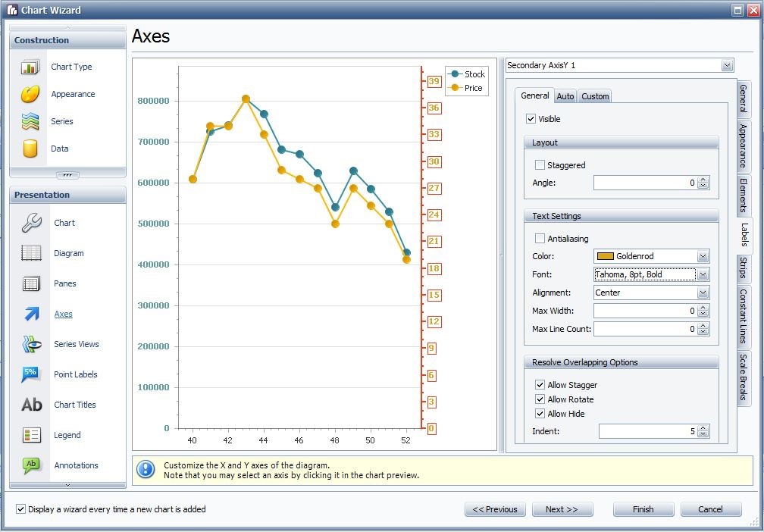Click the Series layers icon
This screenshot has height=532, width=764.
click(x=30, y=121)
